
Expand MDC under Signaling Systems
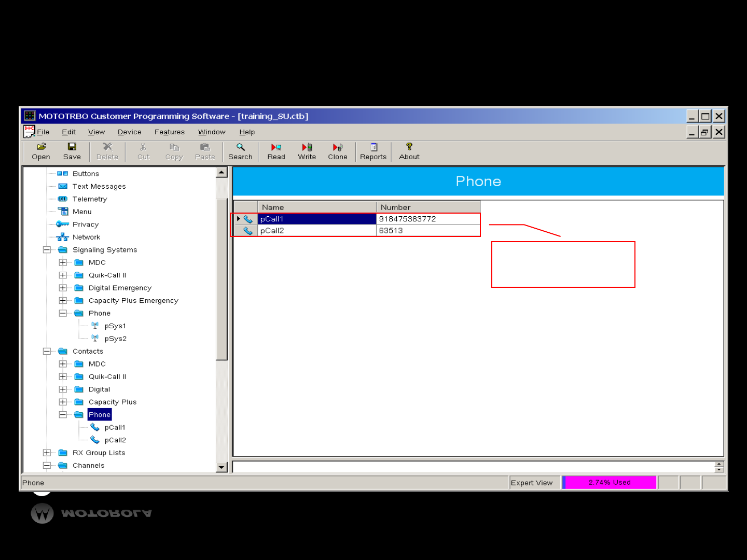[63, 262]
